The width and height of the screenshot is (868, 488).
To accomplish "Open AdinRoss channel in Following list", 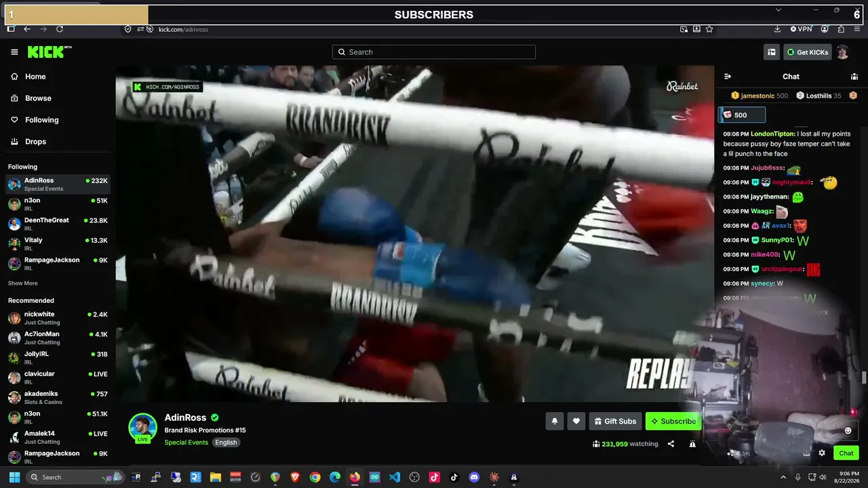I will tap(58, 184).
